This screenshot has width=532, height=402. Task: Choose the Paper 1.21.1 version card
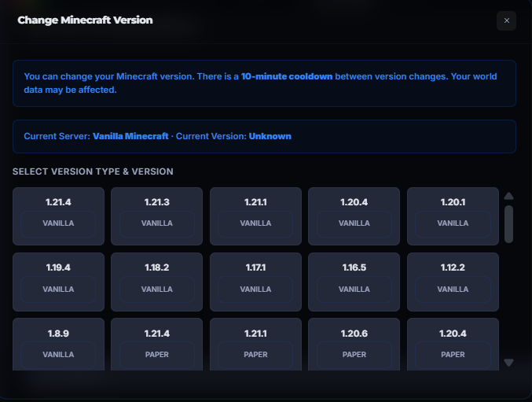coord(255,344)
